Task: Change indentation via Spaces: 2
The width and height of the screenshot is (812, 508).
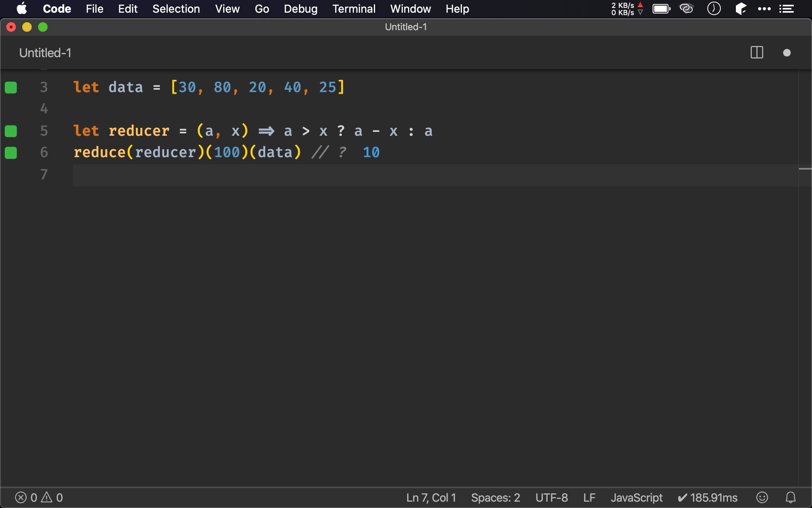Action: coord(495,498)
